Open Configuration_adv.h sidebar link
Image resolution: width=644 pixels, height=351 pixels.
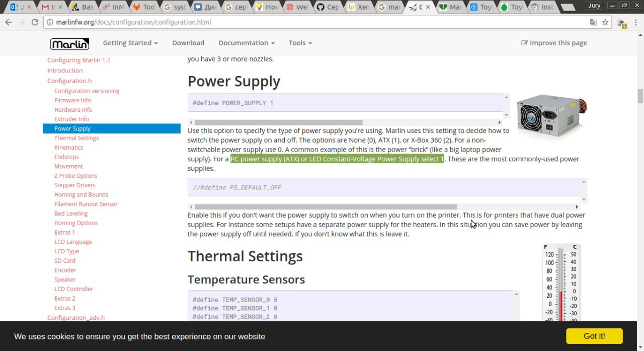click(76, 317)
